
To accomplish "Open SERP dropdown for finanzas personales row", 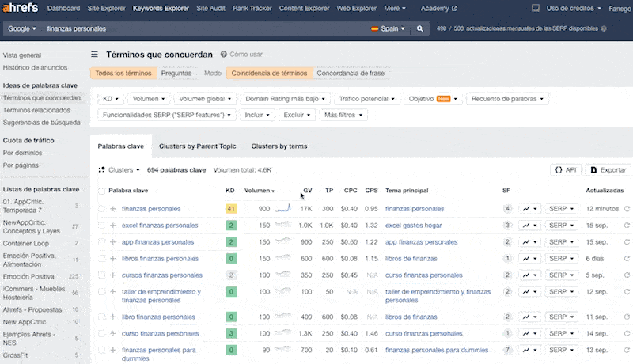I will tap(561, 209).
